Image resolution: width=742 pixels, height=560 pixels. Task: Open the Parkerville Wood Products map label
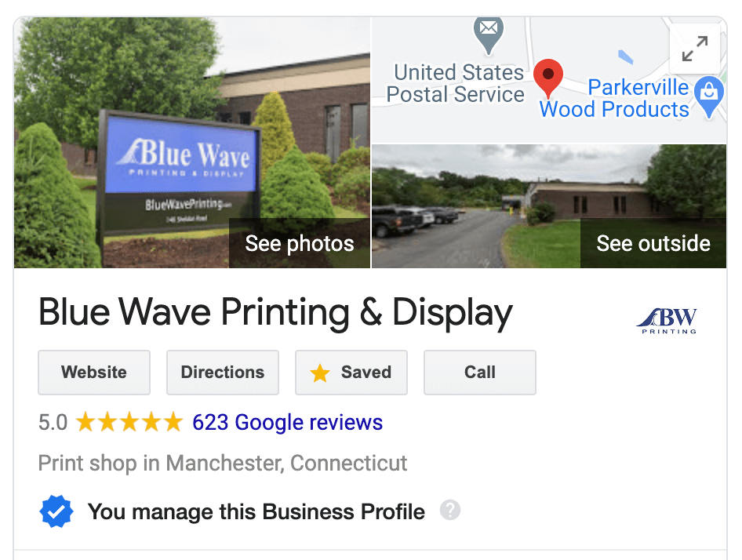614,99
